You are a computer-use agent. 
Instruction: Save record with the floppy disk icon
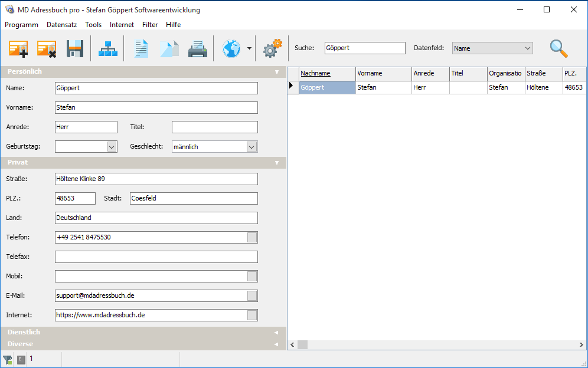75,48
